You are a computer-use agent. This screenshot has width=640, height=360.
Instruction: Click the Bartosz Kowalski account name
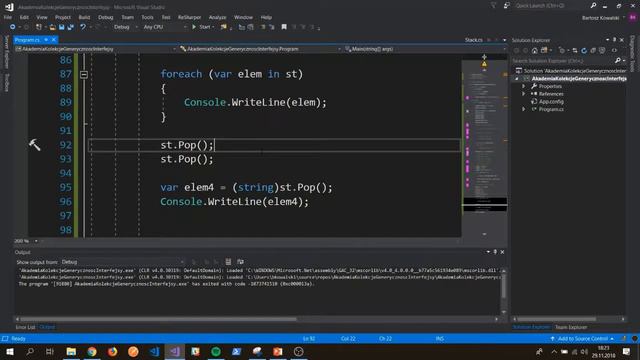(x=600, y=18)
